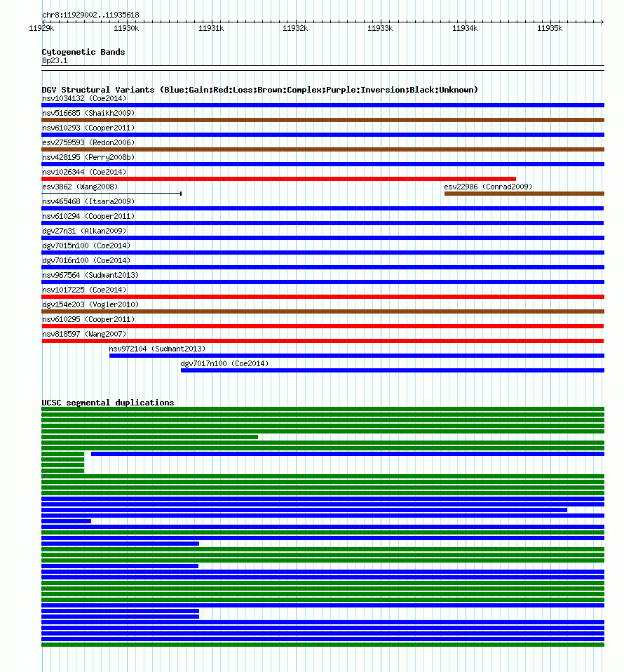Click the 11935k ruler mark
This screenshot has height=672, width=624.
[550, 28]
